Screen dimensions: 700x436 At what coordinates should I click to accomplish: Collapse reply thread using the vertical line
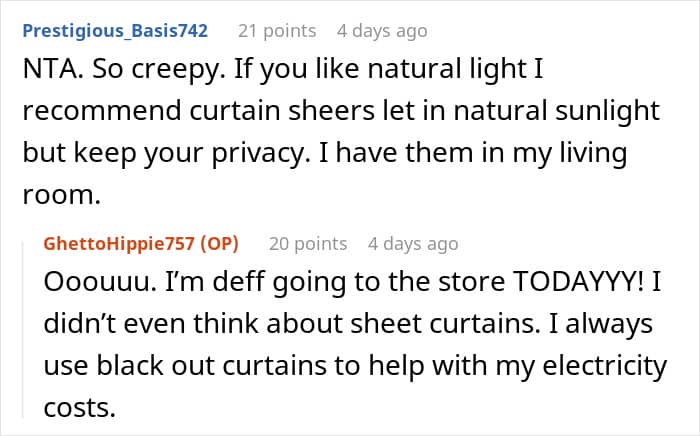coord(23,329)
